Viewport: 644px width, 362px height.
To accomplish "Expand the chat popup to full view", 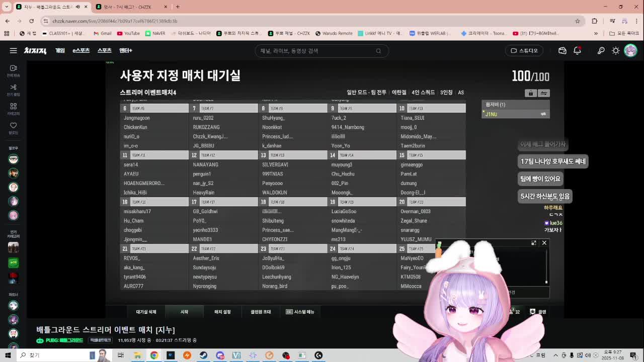I will coord(534,243).
